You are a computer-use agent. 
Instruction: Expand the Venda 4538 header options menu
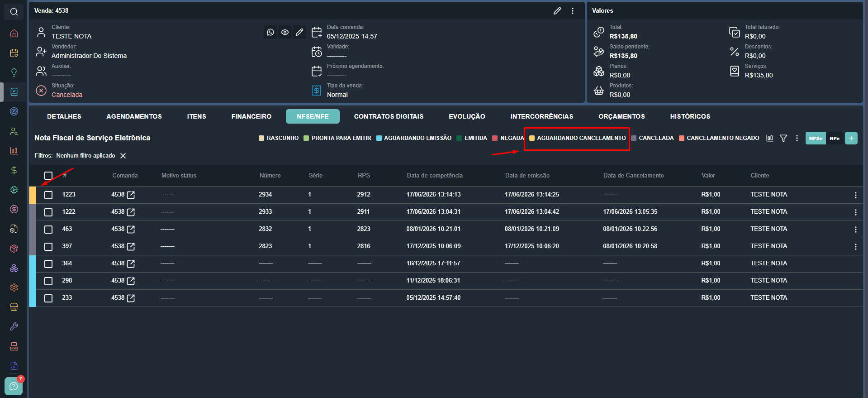coord(573,11)
